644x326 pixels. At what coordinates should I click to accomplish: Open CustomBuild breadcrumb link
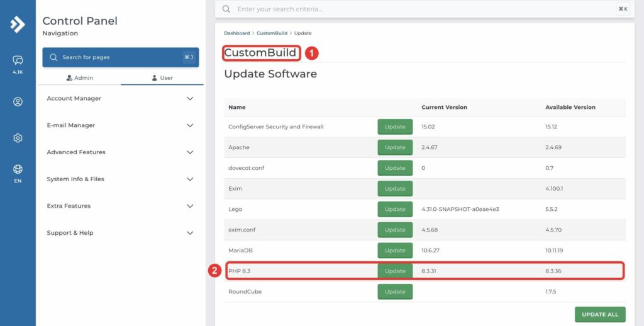tap(272, 33)
